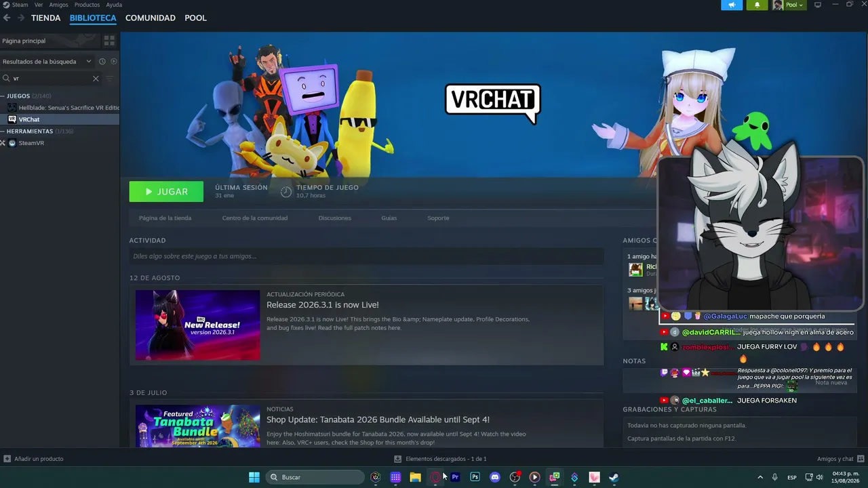Open the Soporte link
Viewport: 868px width, 488px height.
(438, 218)
